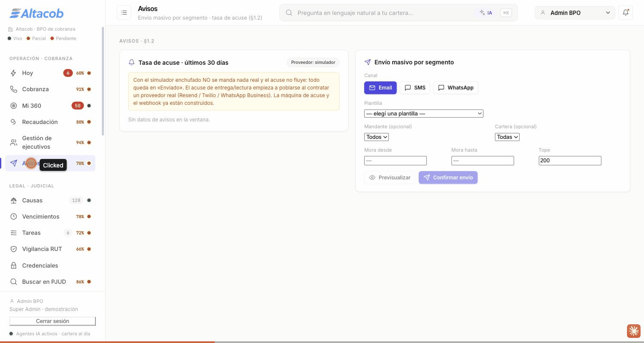Click the padlock icon beside Credenciales
Screen dimensions: 644x343
14,265
